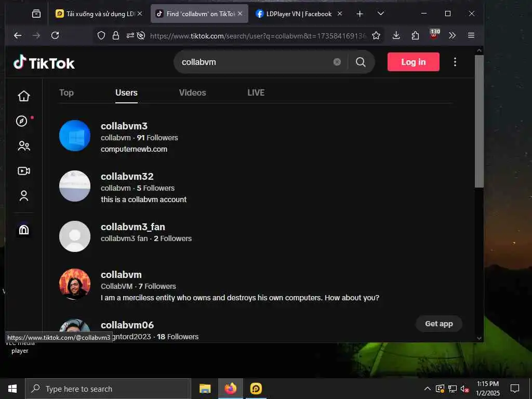The height and width of the screenshot is (399, 532).
Task: Open a new browser tab
Action: pyautogui.click(x=360, y=14)
